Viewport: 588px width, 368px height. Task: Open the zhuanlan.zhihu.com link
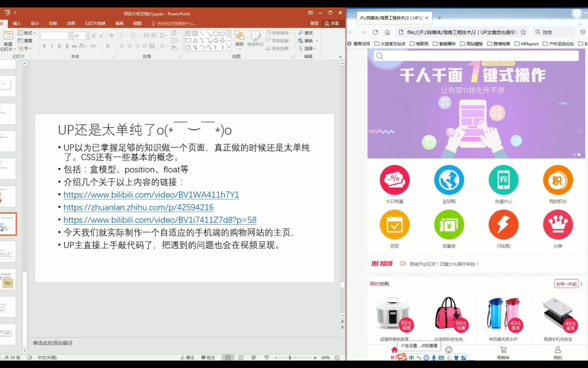click(x=139, y=207)
